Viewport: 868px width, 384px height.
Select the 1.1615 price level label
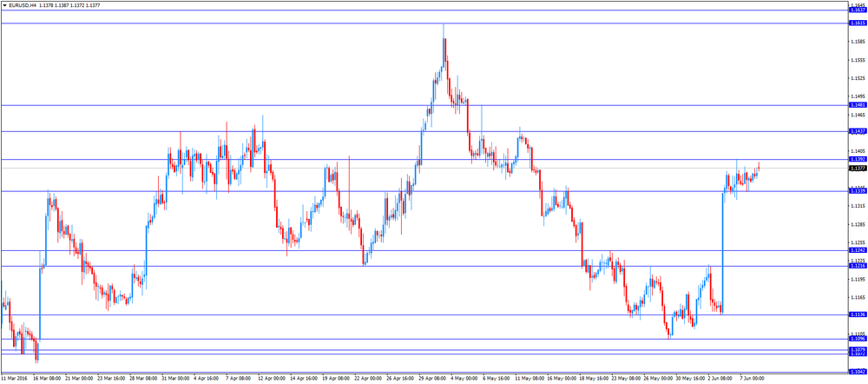click(x=858, y=23)
